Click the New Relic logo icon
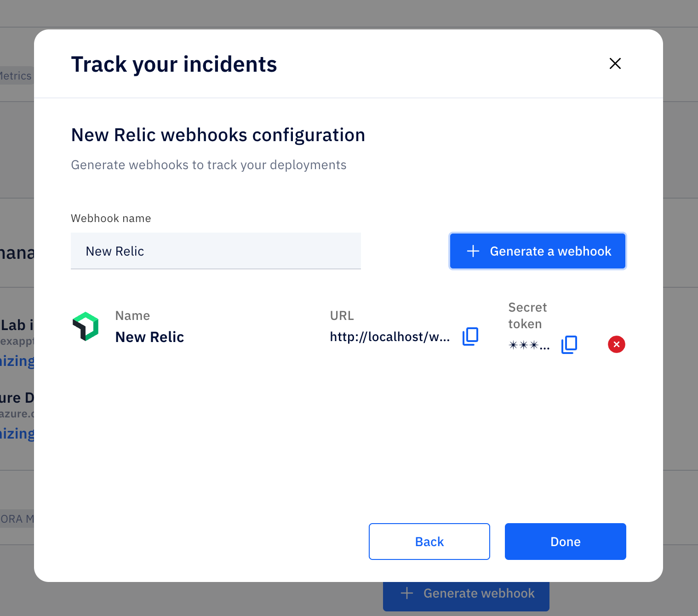Viewport: 698px width, 616px height. coord(86,326)
